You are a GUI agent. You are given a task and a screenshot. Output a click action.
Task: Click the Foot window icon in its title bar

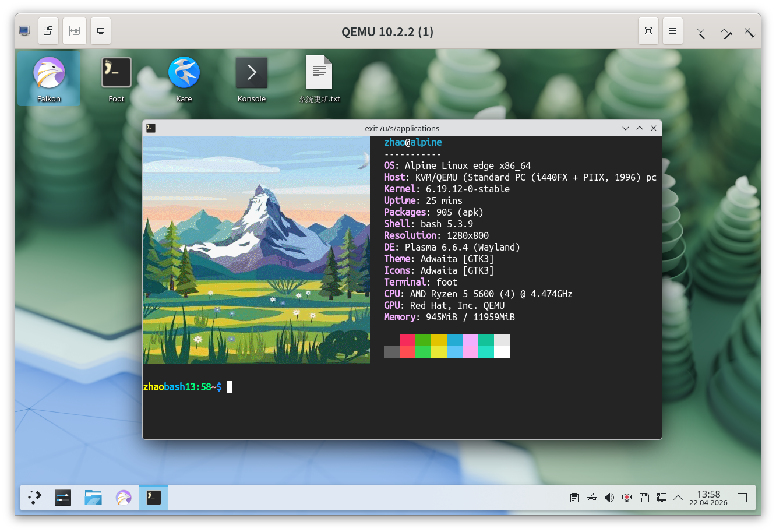point(151,128)
